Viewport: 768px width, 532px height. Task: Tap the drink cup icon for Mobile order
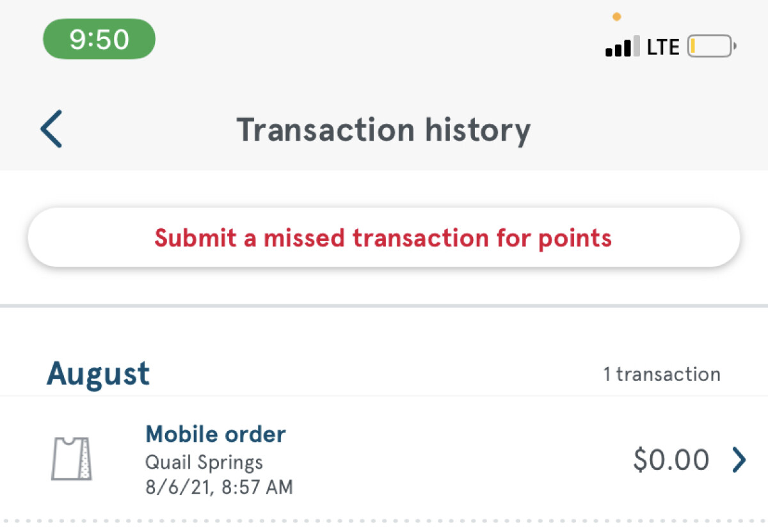(x=71, y=458)
